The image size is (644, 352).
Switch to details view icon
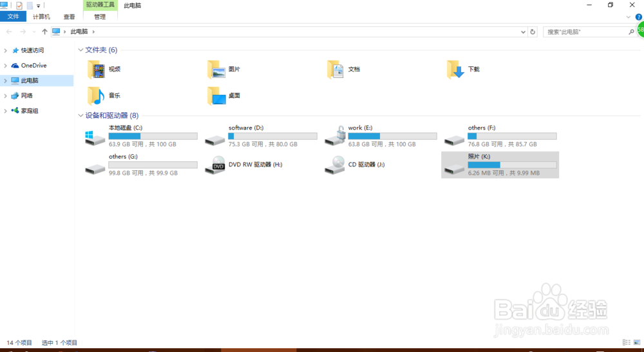[627, 342]
